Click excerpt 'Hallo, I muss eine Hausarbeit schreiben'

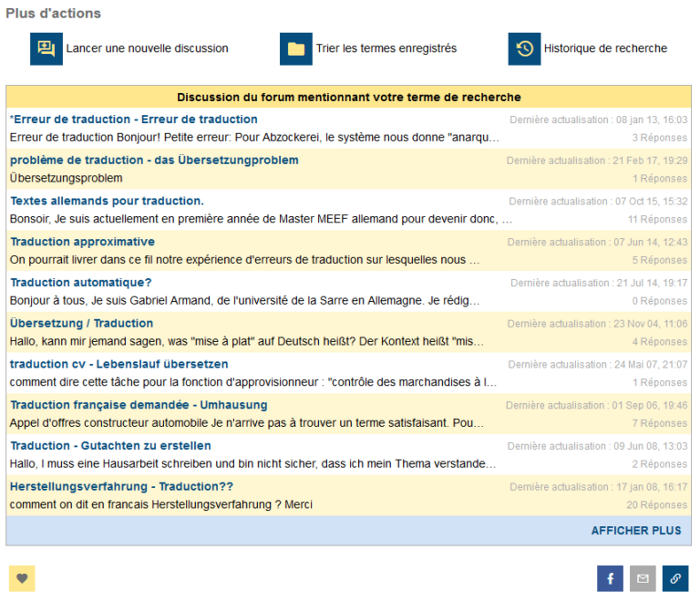pyautogui.click(x=253, y=463)
